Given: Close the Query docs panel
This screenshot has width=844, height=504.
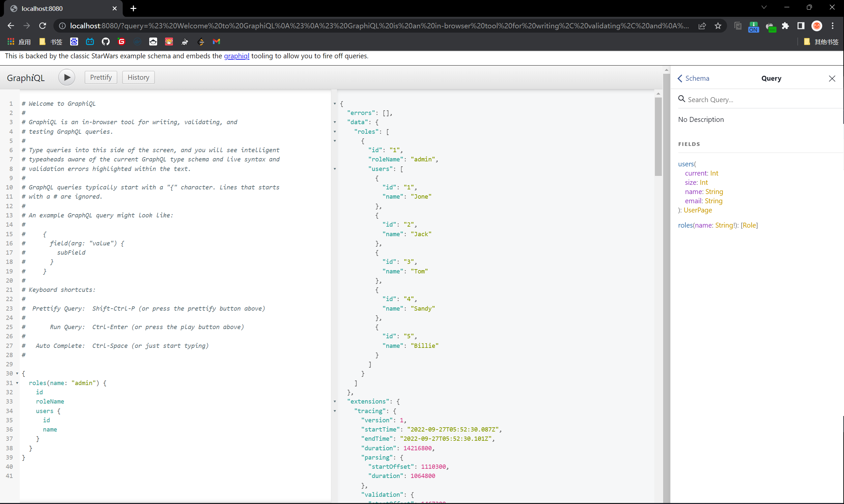Looking at the screenshot, I should [832, 78].
